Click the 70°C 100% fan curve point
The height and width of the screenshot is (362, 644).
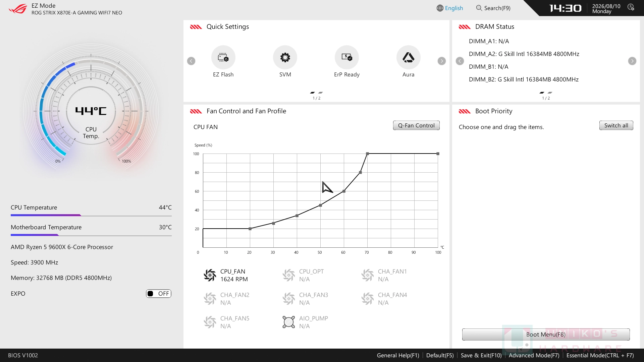point(367,154)
